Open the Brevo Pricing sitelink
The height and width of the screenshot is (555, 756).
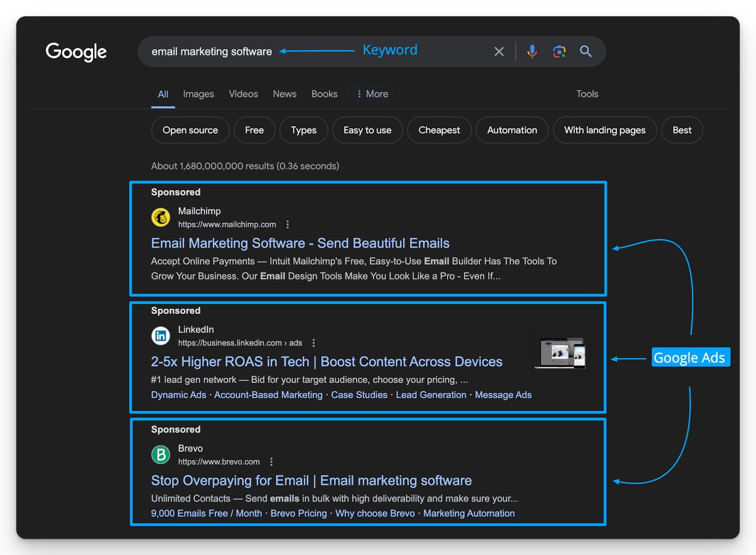pos(299,513)
